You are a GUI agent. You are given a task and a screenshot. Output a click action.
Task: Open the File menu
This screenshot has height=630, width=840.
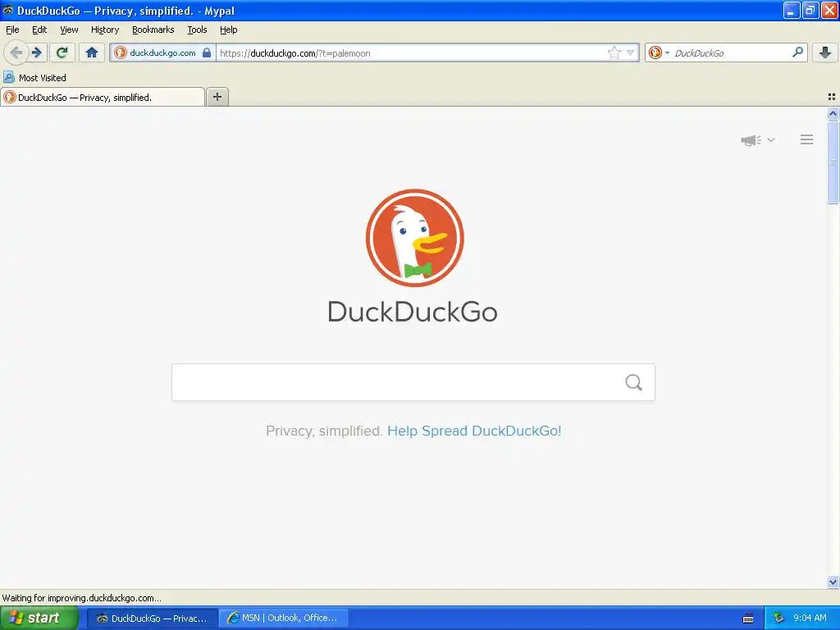pyautogui.click(x=12, y=30)
